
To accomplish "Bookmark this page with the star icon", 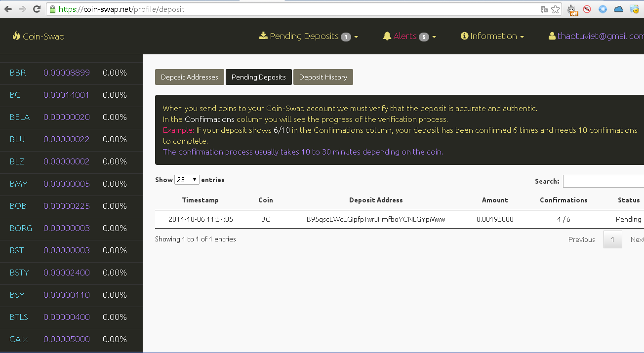I will (555, 9).
